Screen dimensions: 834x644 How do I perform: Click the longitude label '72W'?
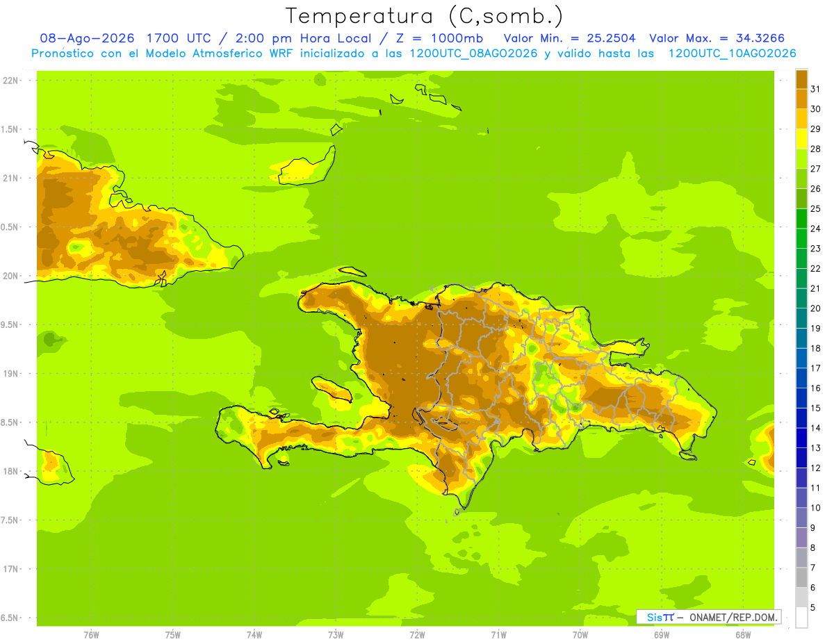point(417,635)
